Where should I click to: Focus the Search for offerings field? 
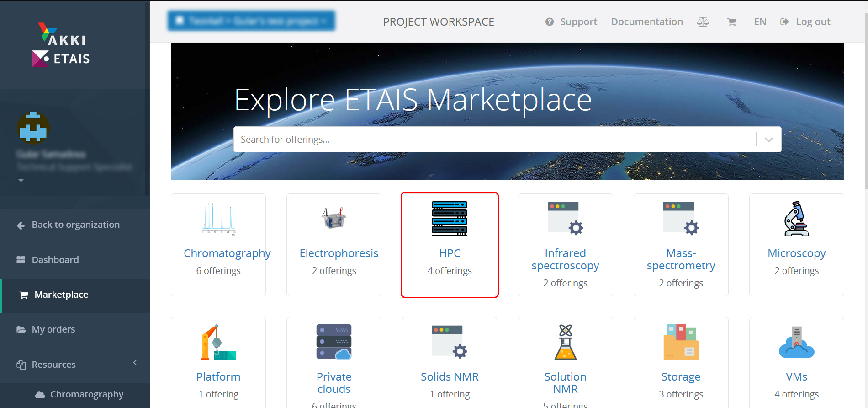pyautogui.click(x=495, y=140)
